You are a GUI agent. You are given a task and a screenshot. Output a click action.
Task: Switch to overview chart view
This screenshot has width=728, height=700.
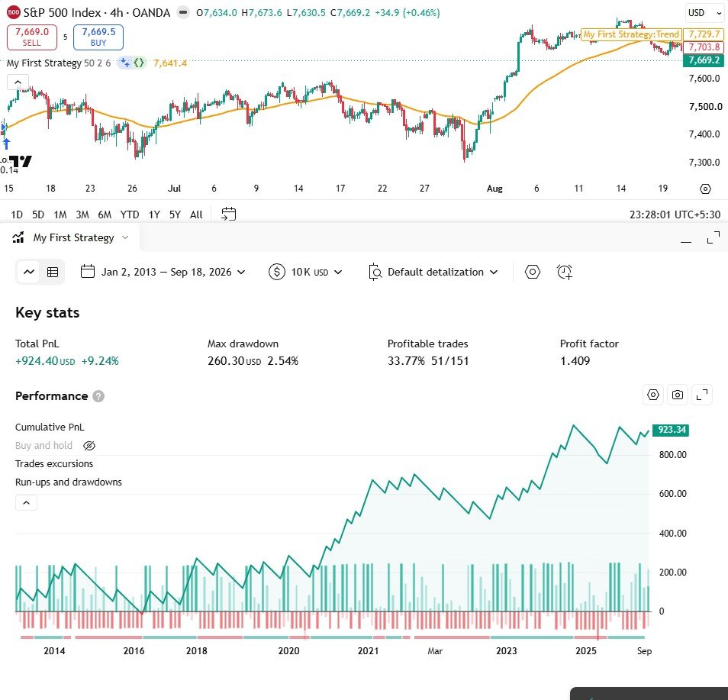[x=29, y=272]
